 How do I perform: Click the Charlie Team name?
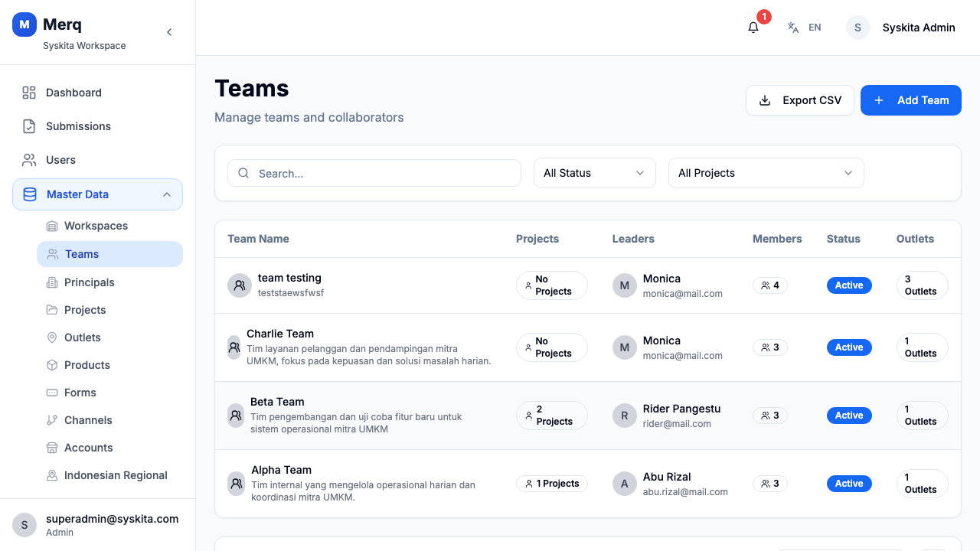click(280, 334)
